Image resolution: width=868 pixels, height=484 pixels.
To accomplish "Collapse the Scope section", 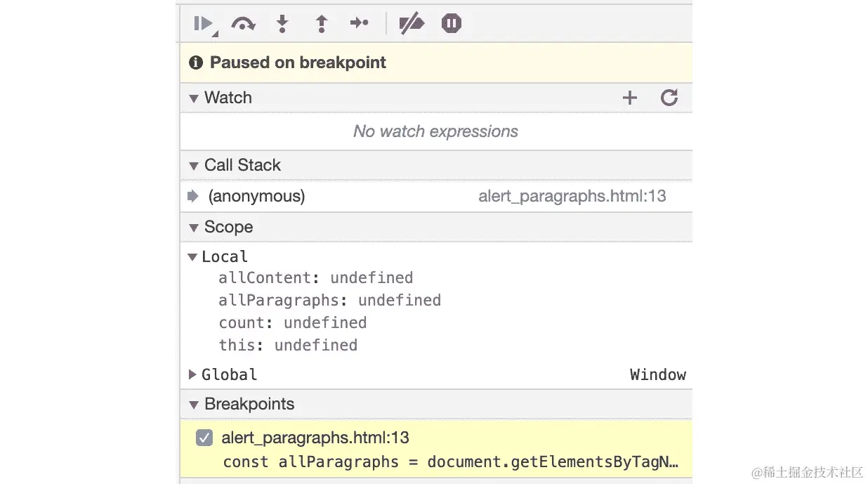I will point(194,228).
